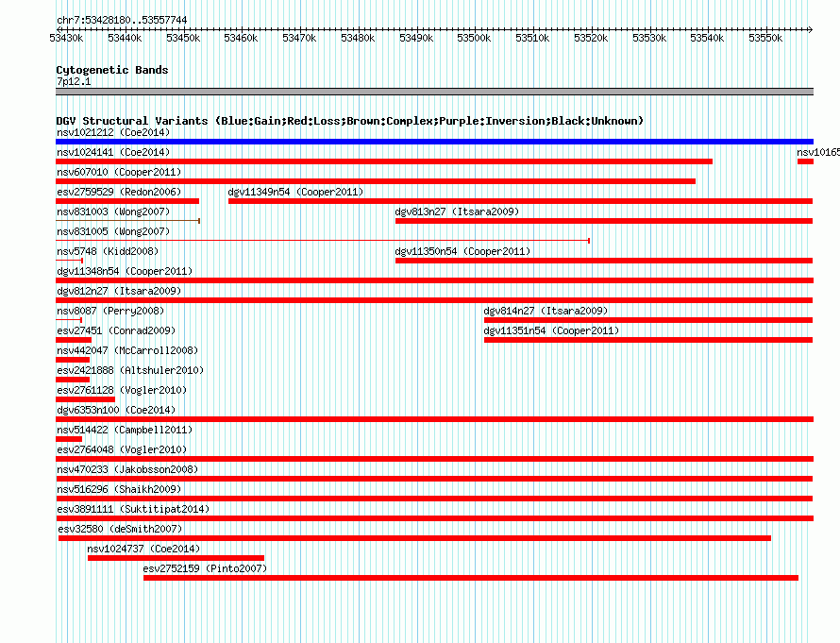Select esv2759529 (Redon2006) label
The height and width of the screenshot is (643, 840).
tap(119, 192)
